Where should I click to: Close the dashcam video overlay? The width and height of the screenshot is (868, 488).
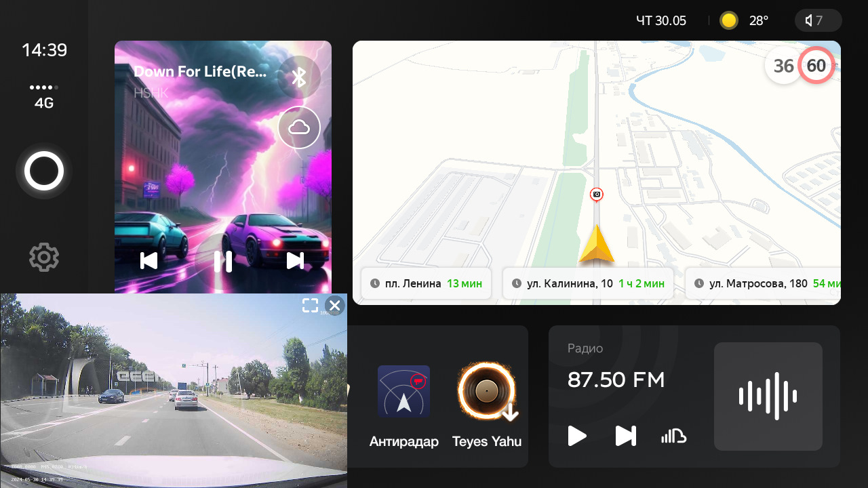point(334,306)
